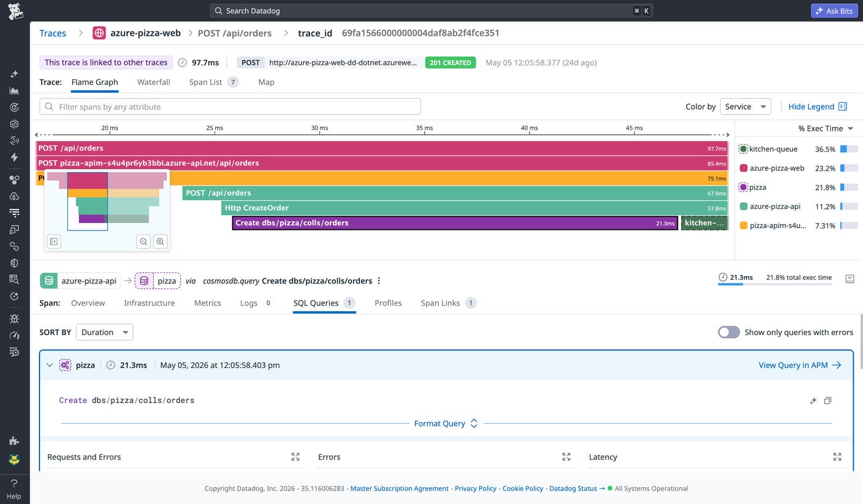Click the lightning bolt sidebar icon
863x504 pixels.
[15, 157]
